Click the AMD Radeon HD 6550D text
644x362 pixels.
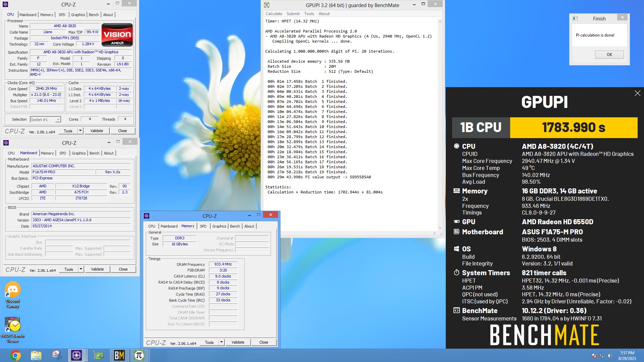(557, 222)
